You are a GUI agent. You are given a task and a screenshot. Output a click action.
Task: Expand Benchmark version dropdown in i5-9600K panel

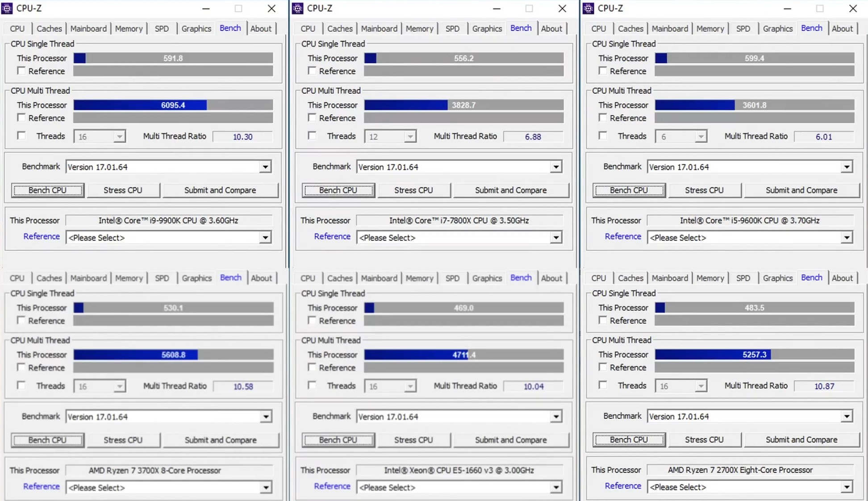tap(847, 167)
